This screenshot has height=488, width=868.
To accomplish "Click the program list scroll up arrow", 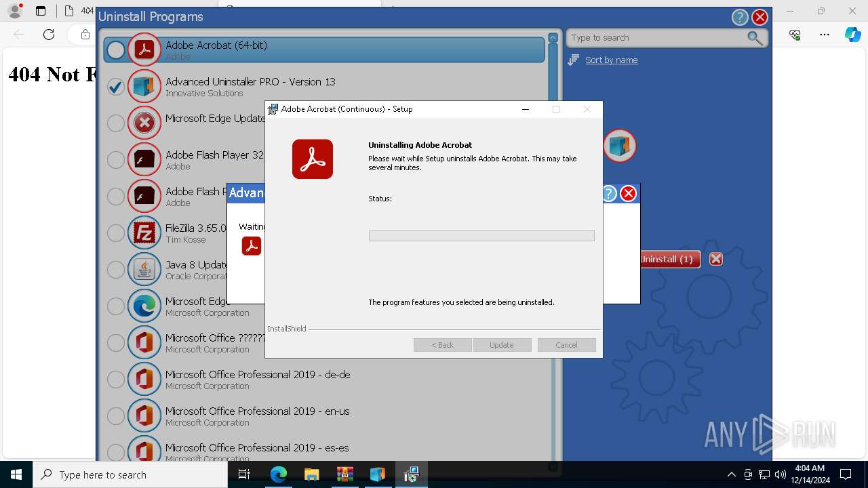I will tap(553, 38).
